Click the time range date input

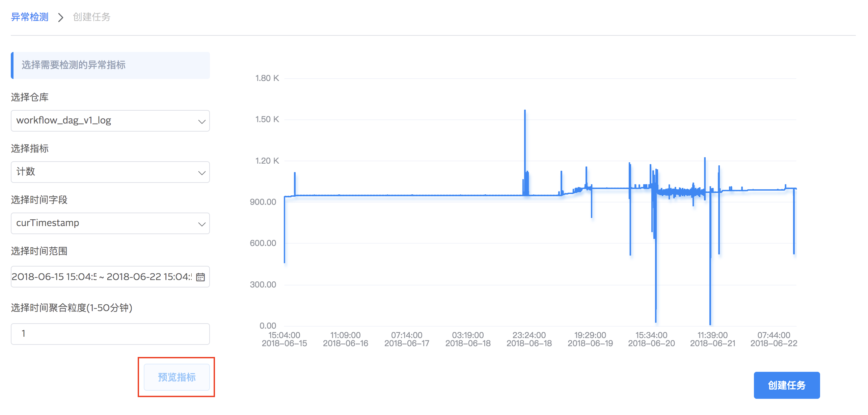click(101, 277)
